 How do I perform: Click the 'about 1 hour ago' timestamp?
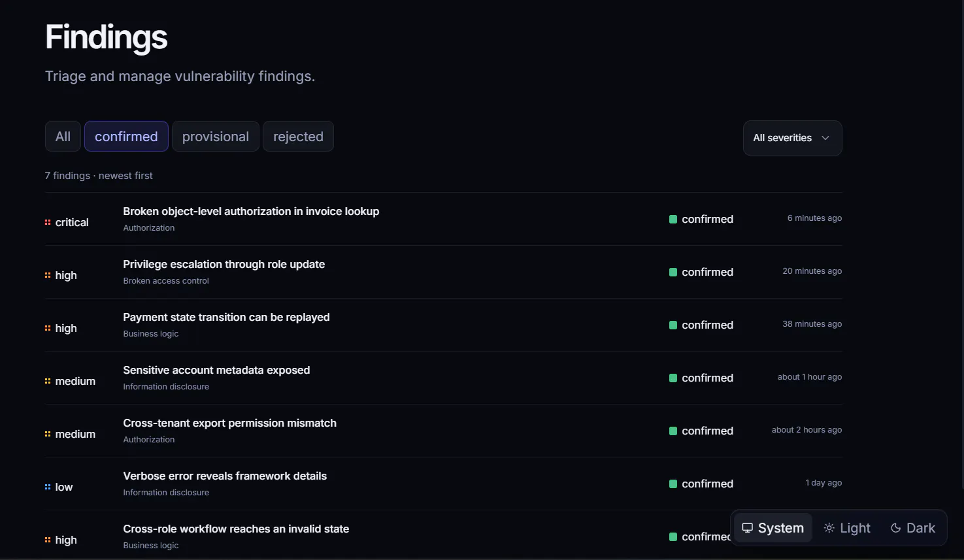pyautogui.click(x=809, y=377)
